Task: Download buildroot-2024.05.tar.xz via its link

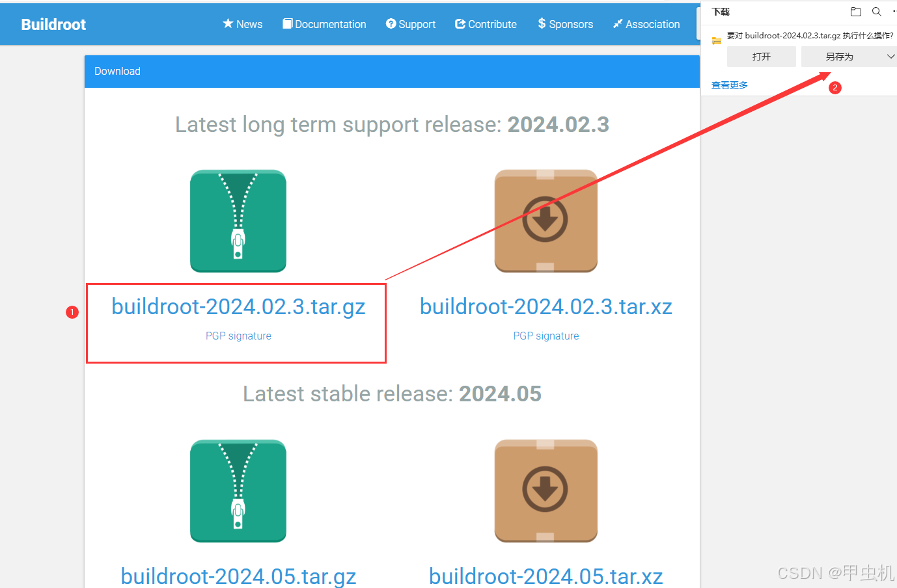Action: click(x=546, y=576)
